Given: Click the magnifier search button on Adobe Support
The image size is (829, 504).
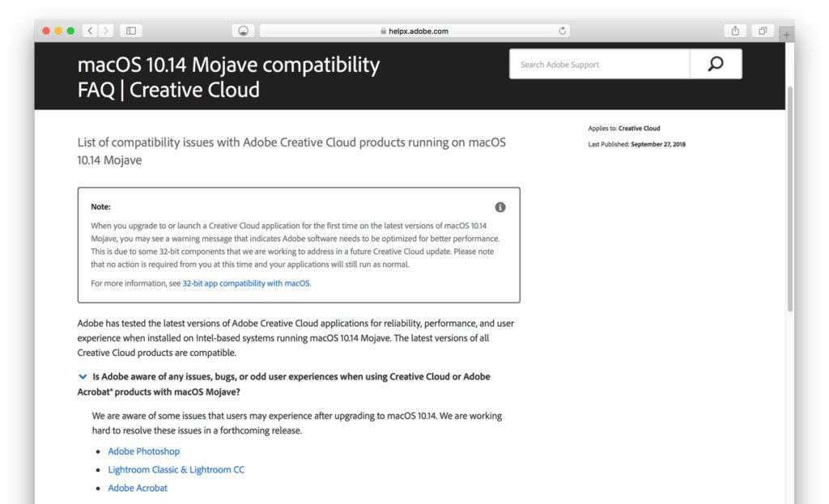Looking at the screenshot, I should [x=715, y=64].
